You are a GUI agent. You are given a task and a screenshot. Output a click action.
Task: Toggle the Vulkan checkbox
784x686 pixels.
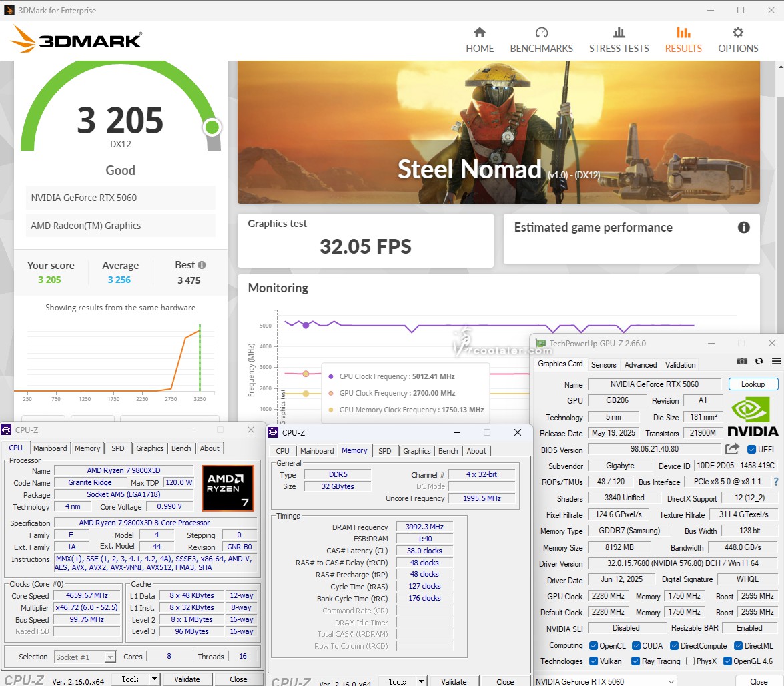click(x=593, y=661)
